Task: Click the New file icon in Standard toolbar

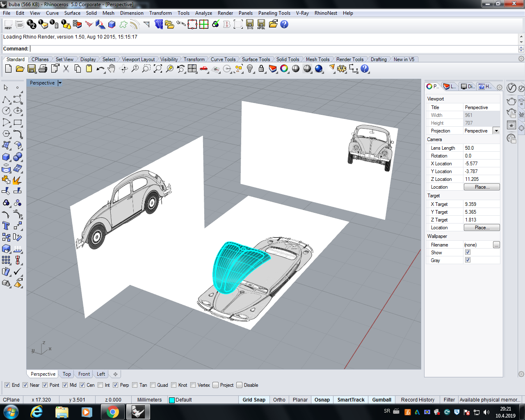Action: pos(8,69)
